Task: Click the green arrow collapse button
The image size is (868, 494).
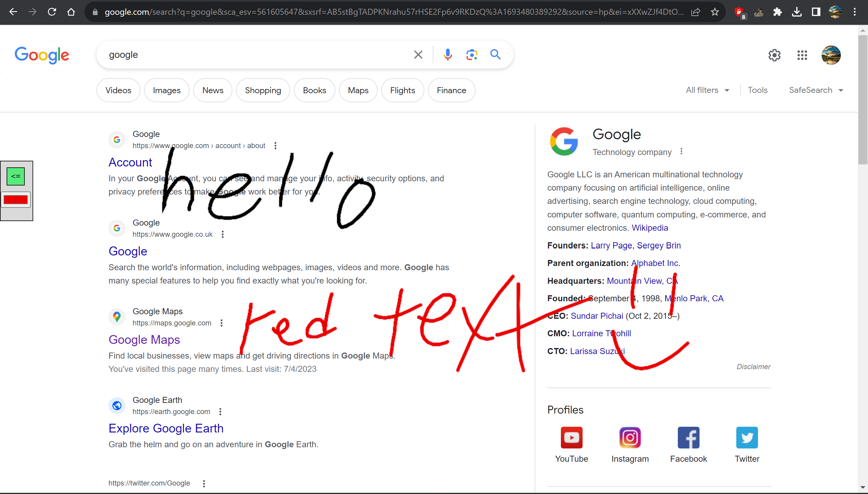Action: 16,176
